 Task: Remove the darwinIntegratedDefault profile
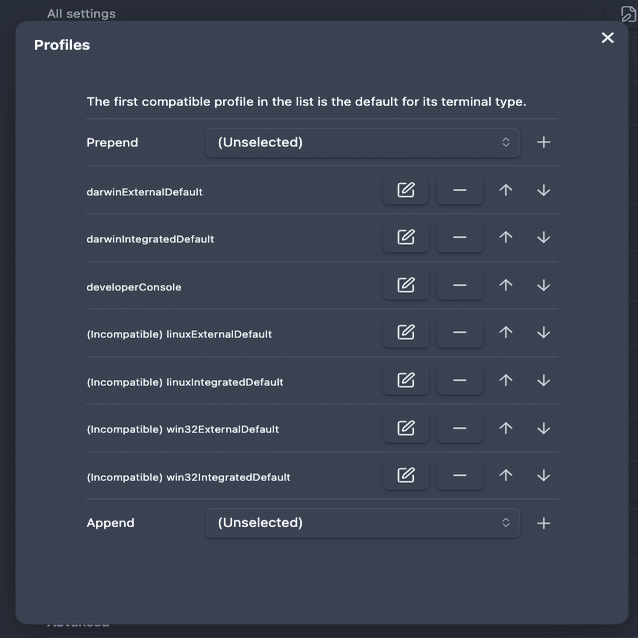[x=460, y=238]
